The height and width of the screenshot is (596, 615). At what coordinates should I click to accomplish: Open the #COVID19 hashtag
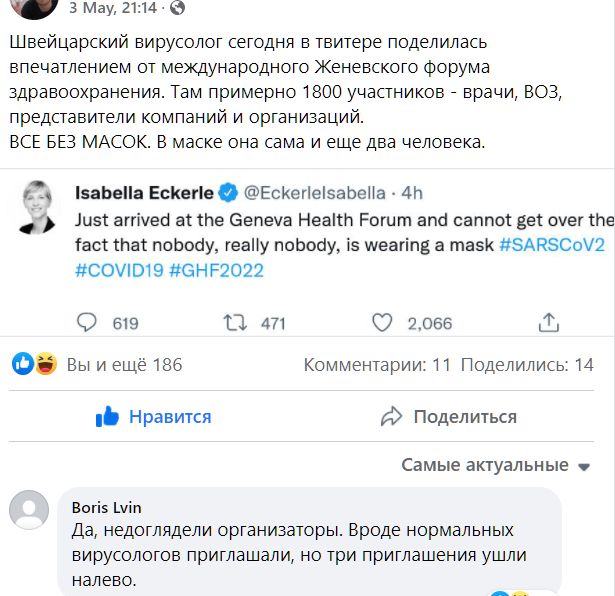point(119,270)
